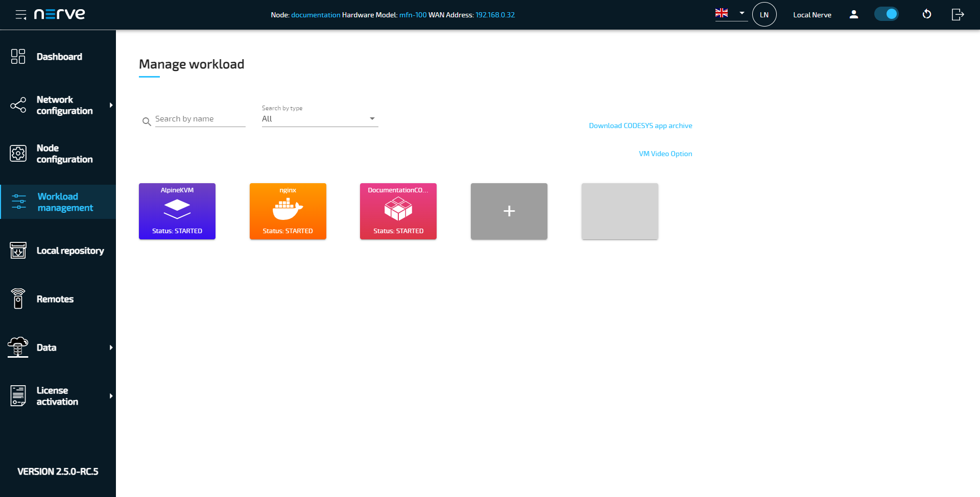Open the Search by type dropdown
The image size is (980, 497).
pos(320,119)
